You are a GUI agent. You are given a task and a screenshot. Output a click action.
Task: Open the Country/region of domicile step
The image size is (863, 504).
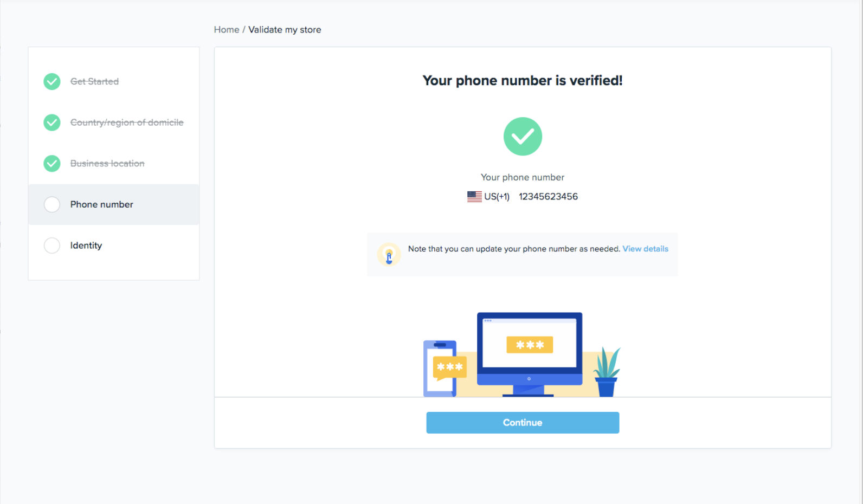click(127, 122)
